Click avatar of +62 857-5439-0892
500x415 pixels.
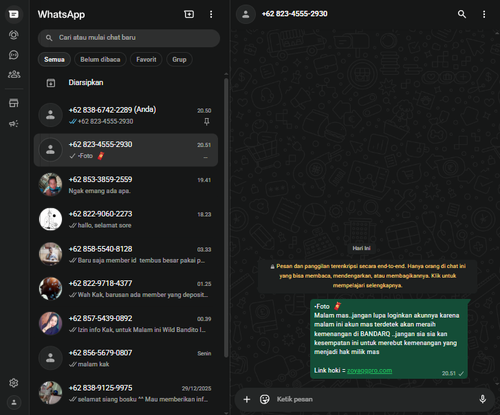(x=50, y=323)
